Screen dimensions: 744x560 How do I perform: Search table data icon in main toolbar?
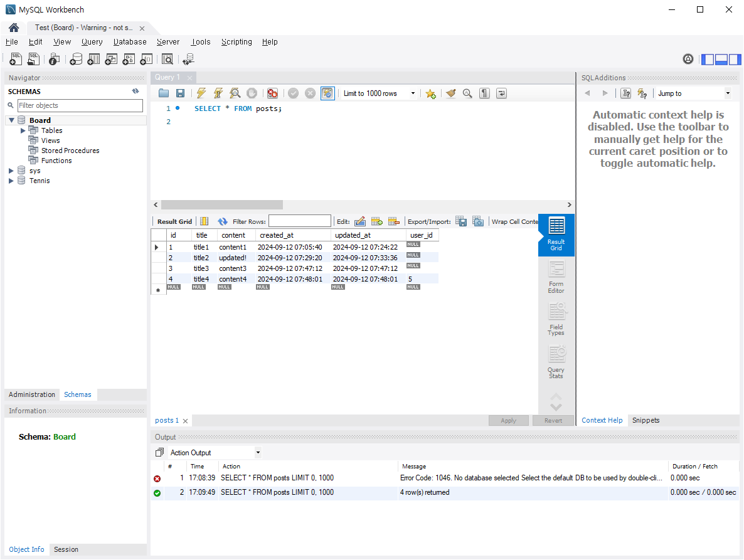pos(167,59)
